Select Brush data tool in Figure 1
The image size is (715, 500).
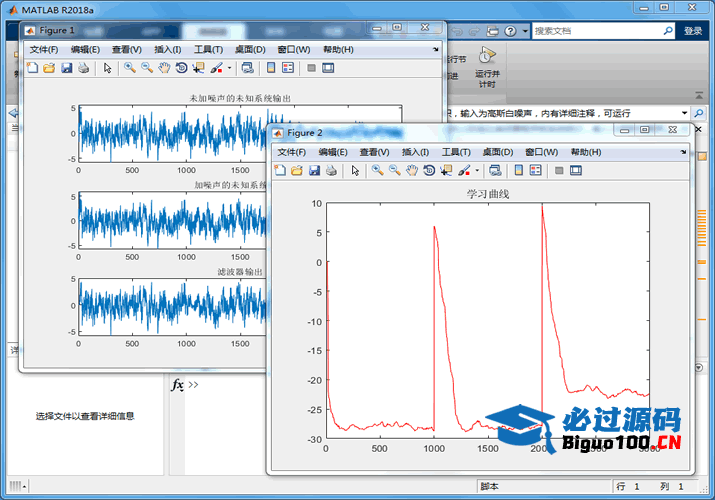tap(217, 68)
